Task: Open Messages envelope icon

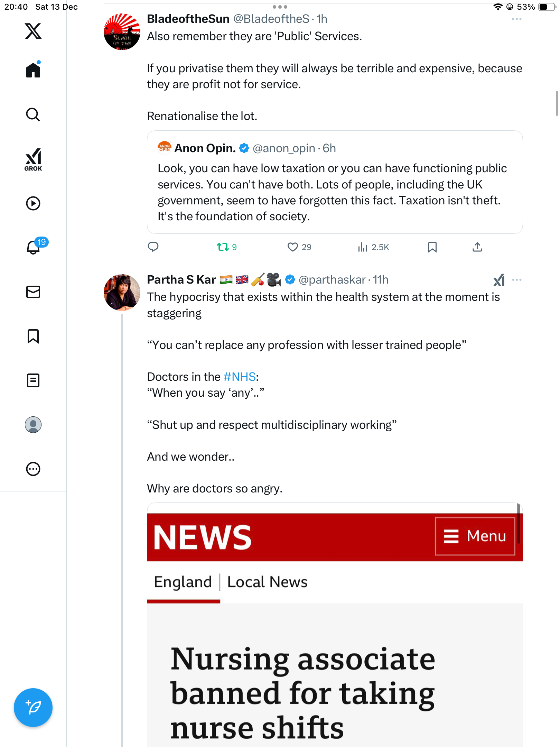Action: point(33,292)
